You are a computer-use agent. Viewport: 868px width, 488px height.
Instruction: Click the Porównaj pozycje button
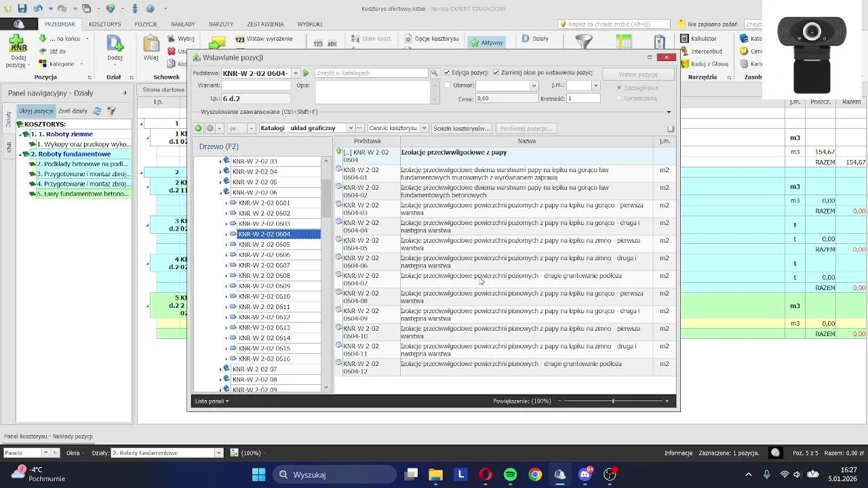point(526,128)
